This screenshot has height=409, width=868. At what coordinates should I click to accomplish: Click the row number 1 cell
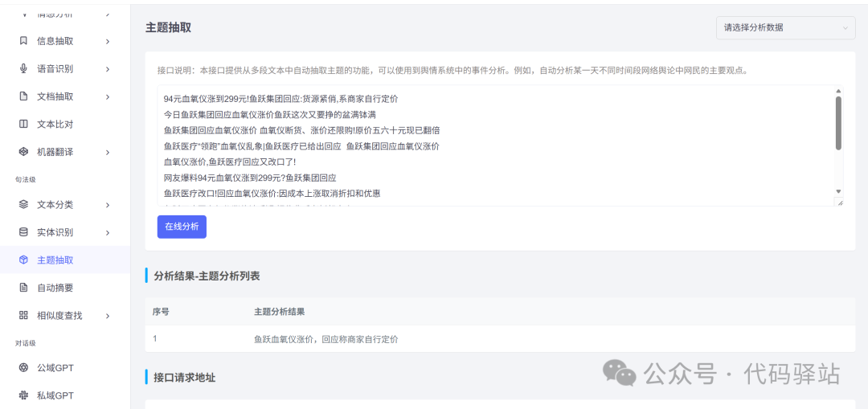155,338
